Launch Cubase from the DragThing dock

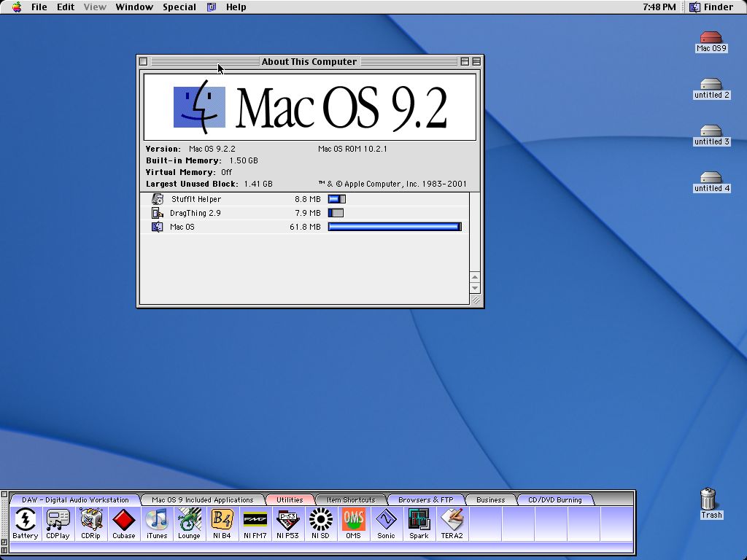[124, 520]
